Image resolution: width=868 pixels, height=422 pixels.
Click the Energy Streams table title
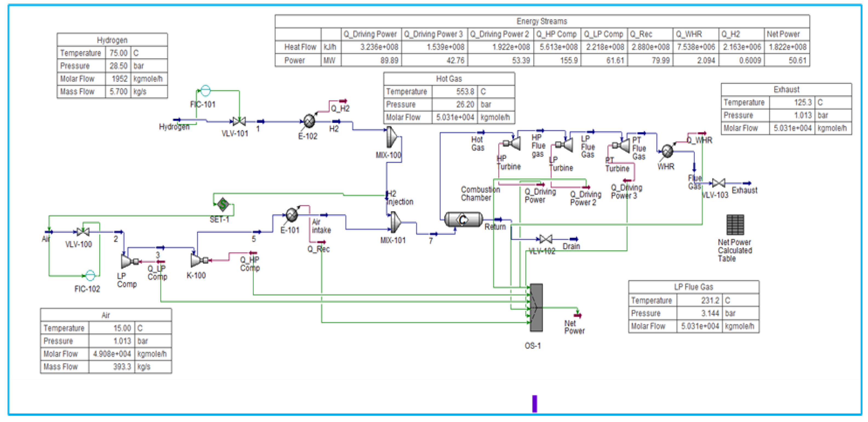point(541,21)
